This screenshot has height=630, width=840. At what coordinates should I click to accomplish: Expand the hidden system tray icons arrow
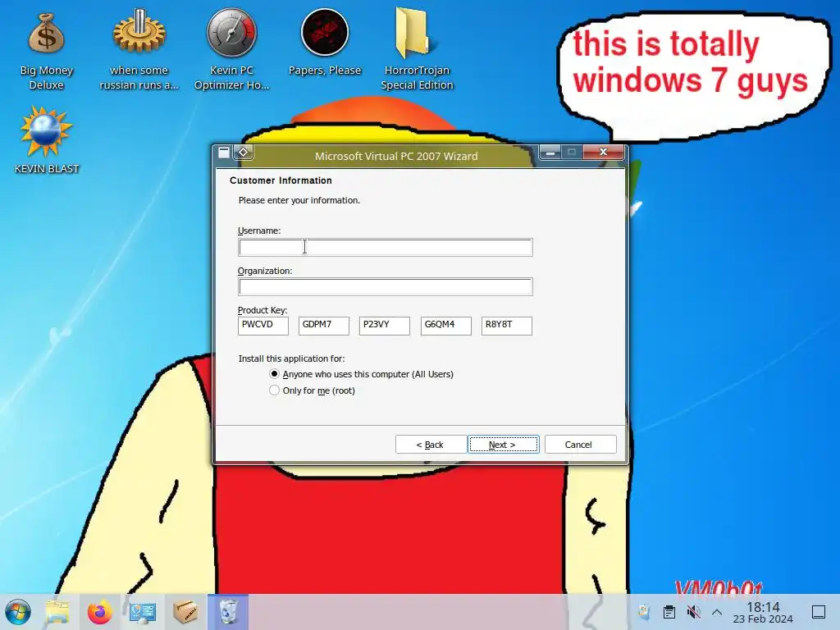click(x=717, y=612)
